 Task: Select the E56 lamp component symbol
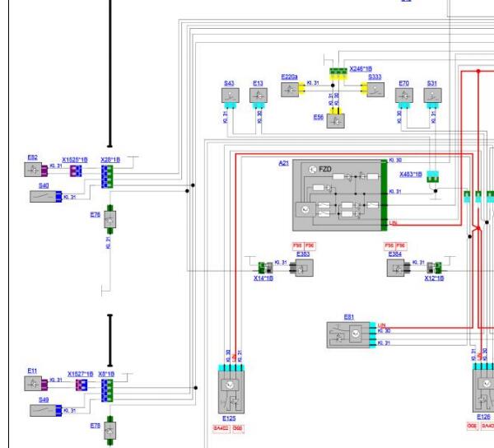coord(336,121)
